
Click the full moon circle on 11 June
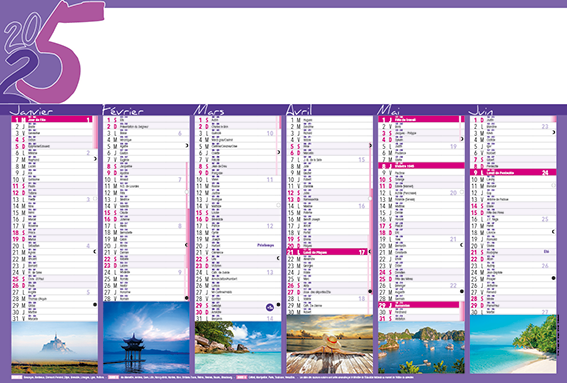click(x=554, y=185)
